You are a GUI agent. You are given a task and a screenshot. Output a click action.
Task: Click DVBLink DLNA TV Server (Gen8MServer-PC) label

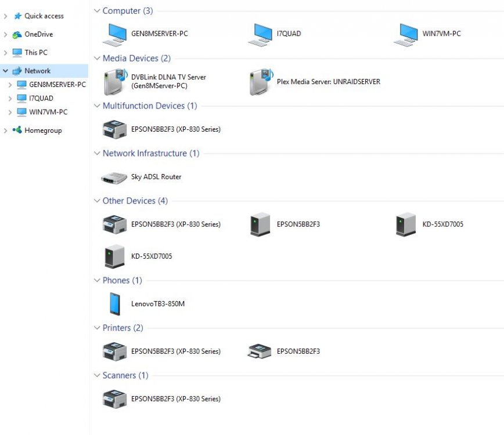(168, 82)
